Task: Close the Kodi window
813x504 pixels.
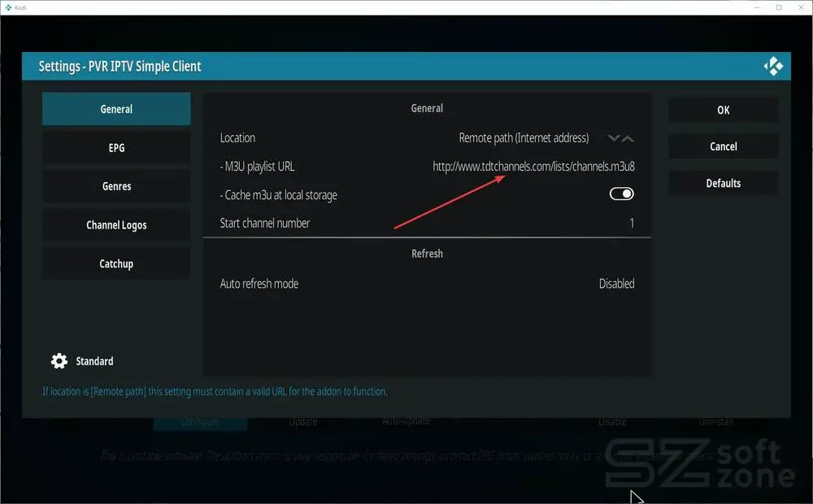Action: coord(801,7)
